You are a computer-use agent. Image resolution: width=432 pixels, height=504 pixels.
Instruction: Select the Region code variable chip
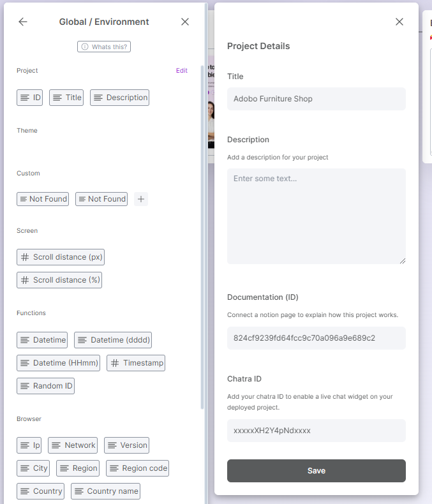pos(137,468)
